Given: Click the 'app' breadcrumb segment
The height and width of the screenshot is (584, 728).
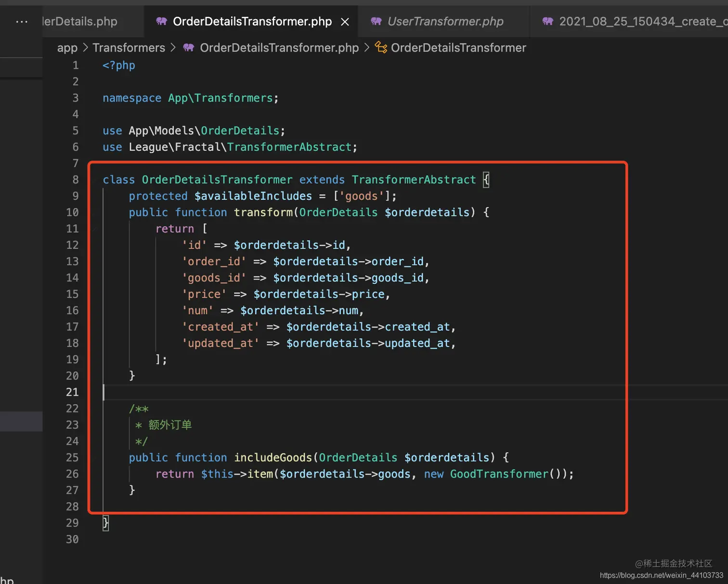Looking at the screenshot, I should tap(67, 48).
